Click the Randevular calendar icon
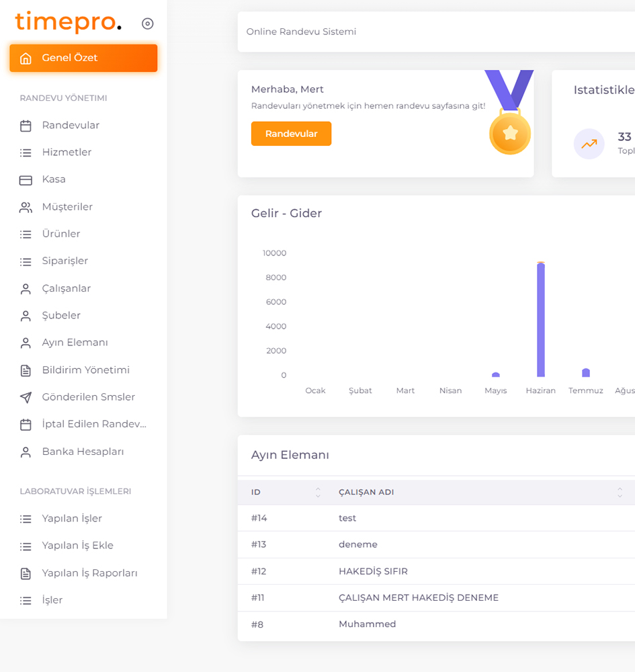This screenshot has width=635, height=672. click(x=26, y=126)
